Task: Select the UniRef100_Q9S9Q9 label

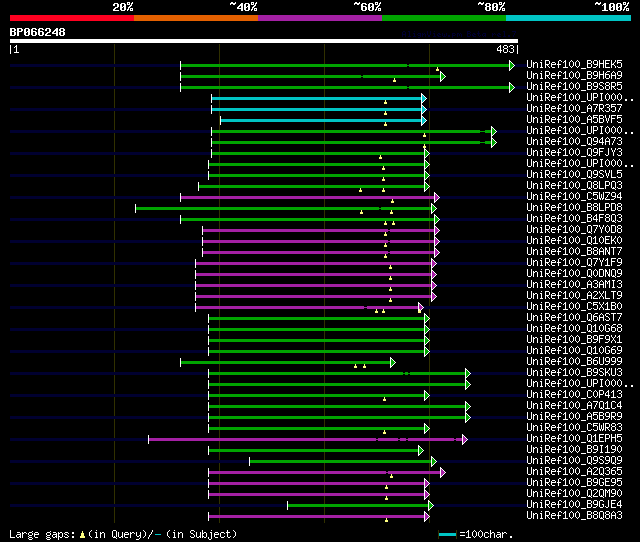Action: [x=574, y=461]
